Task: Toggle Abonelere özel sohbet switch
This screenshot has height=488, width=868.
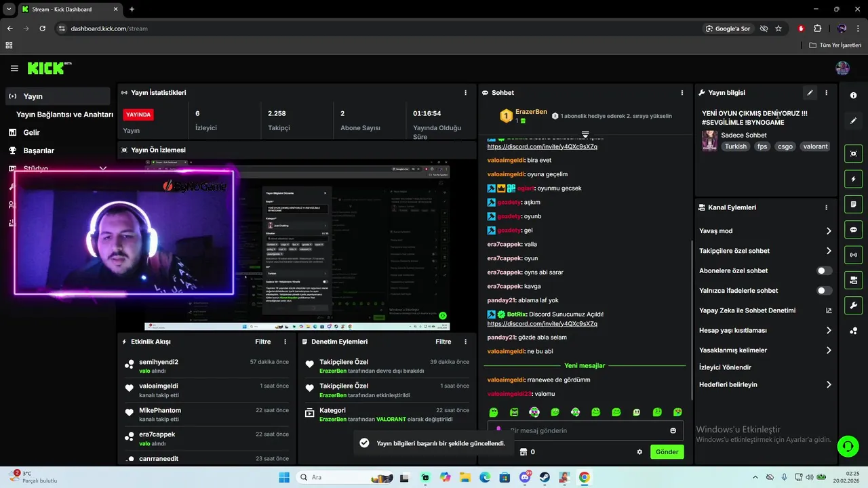Action: point(824,270)
